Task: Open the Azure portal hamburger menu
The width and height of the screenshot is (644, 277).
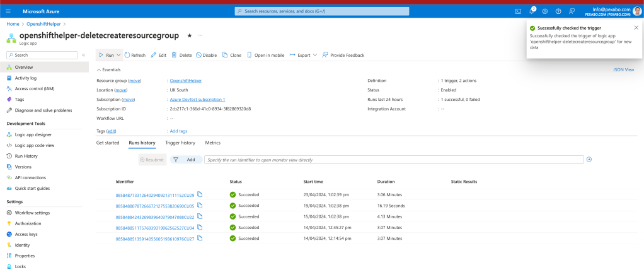Action: pyautogui.click(x=8, y=11)
